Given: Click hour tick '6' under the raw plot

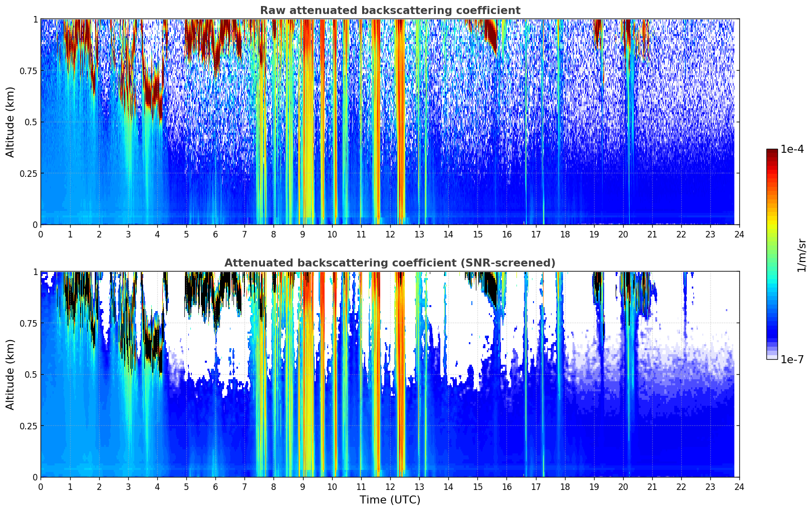Looking at the screenshot, I should [x=215, y=234].
